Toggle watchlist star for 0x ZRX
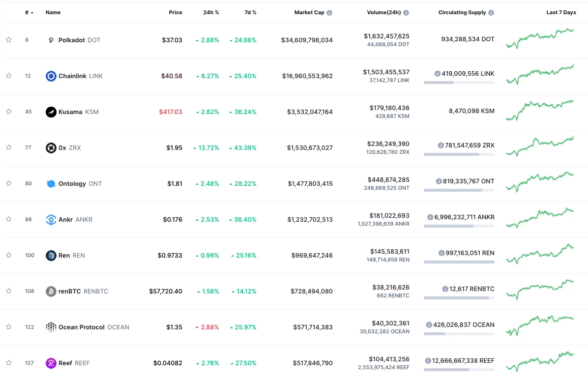Viewport: 588px width, 380px height. (x=9, y=147)
